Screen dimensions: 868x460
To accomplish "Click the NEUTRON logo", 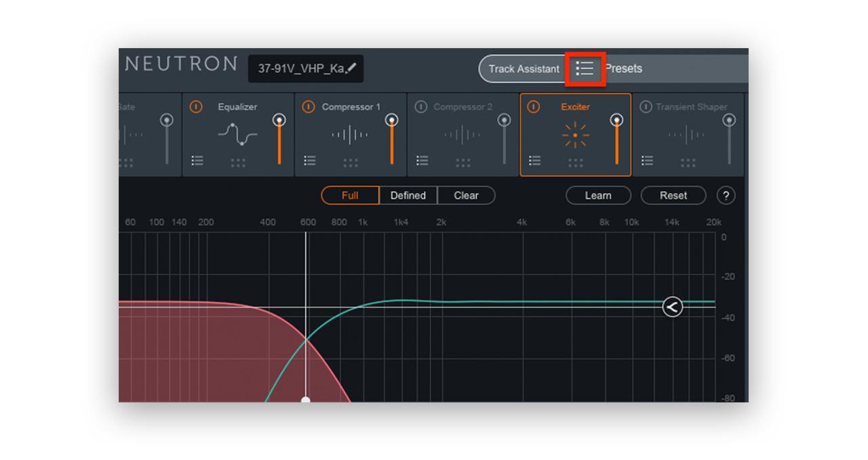I will tap(182, 64).
